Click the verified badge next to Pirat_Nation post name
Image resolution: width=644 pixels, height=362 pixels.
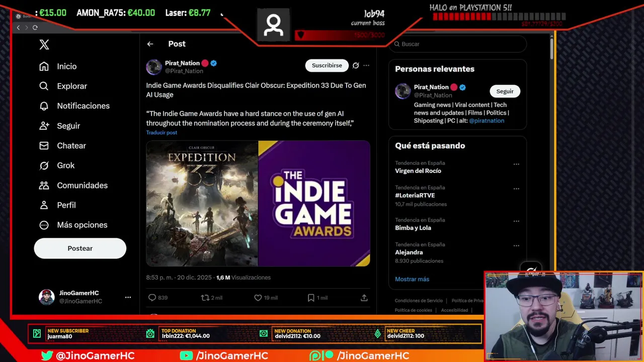[213, 63]
